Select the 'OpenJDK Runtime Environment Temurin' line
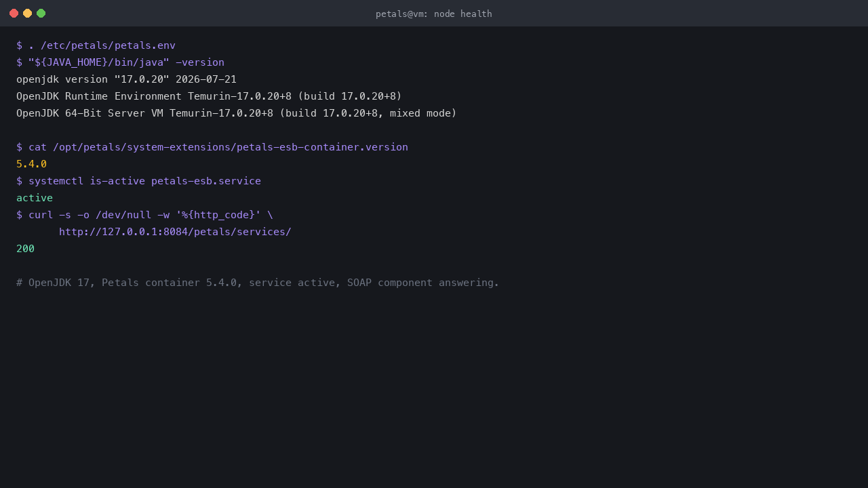 [x=209, y=96]
